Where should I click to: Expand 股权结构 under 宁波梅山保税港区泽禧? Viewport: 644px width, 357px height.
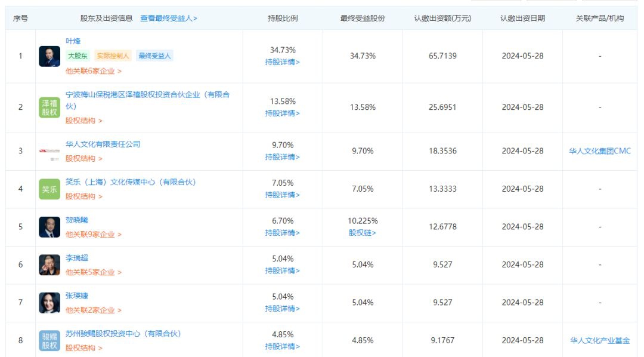tap(84, 121)
